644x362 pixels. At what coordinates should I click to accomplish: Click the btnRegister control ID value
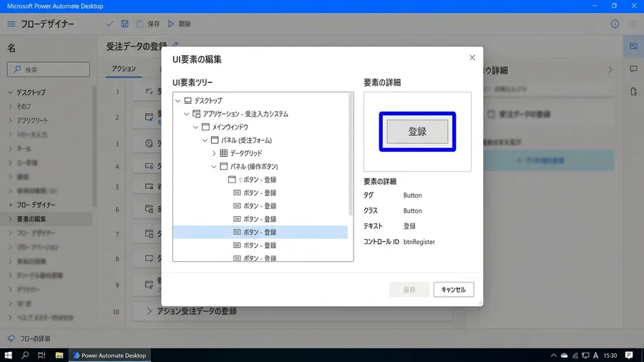[419, 242]
